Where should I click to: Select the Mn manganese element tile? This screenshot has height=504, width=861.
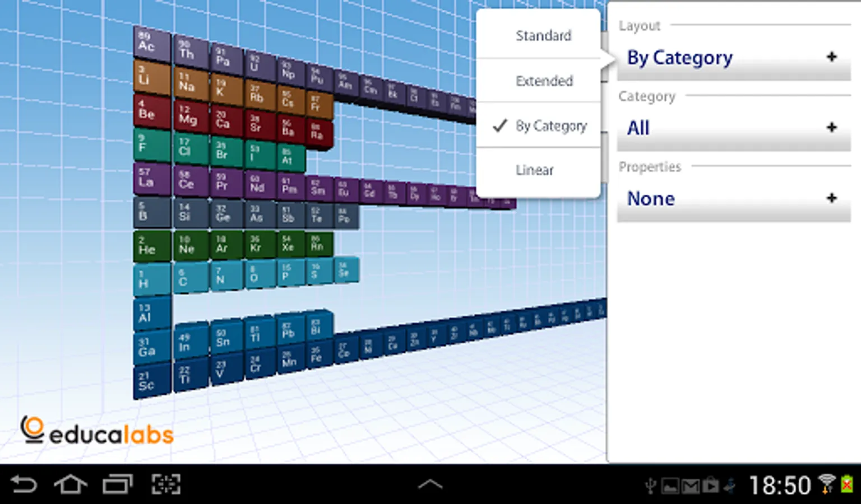291,359
